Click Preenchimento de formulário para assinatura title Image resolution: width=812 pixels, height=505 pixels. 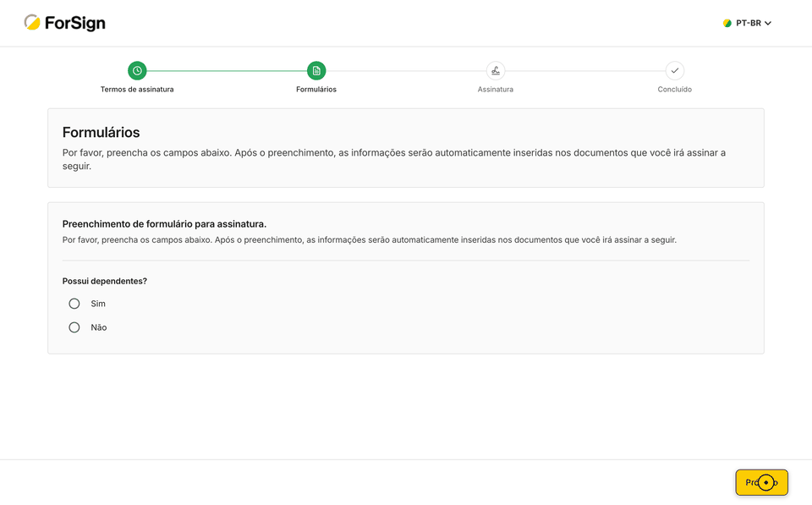(164, 224)
